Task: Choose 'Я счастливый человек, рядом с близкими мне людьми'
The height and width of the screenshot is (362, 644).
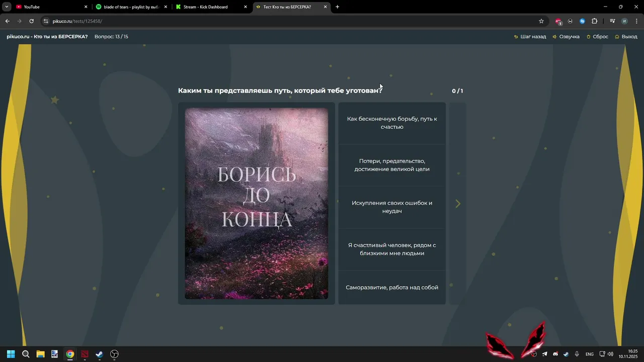Action: 392,249
